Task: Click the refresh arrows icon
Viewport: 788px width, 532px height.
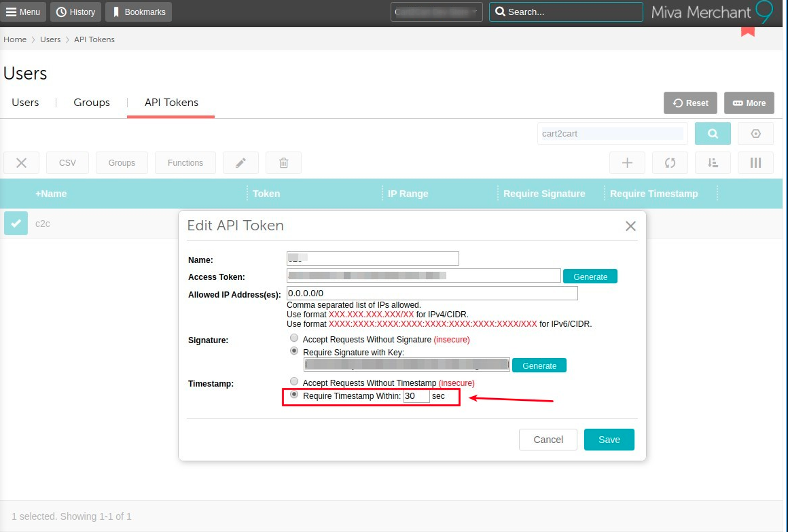Action: point(670,163)
